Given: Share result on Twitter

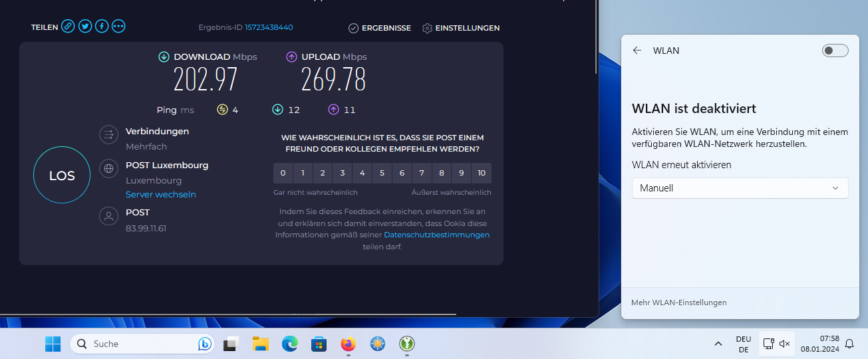Looking at the screenshot, I should click(85, 27).
